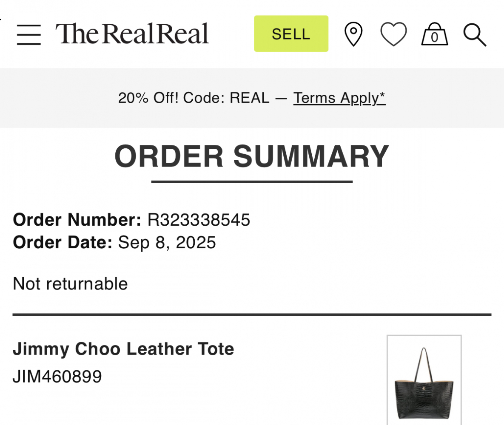Select the REAL promo code word
Image resolution: width=504 pixels, height=425 pixels.
[249, 98]
